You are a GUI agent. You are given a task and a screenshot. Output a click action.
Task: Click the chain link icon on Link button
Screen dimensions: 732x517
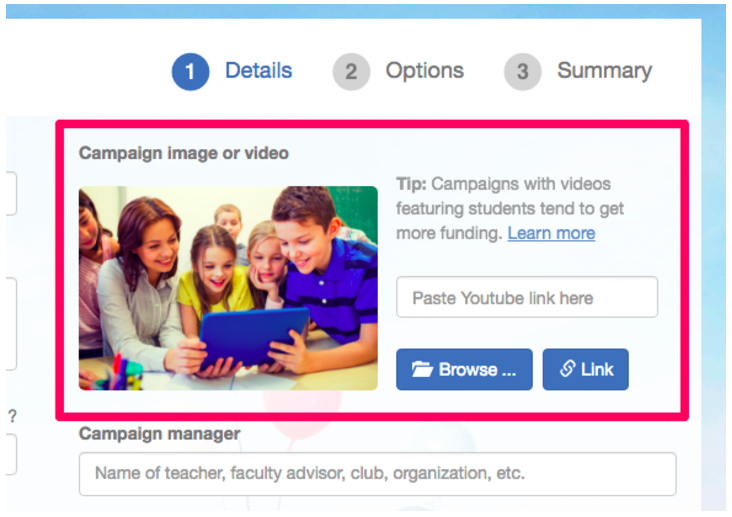[x=567, y=368]
